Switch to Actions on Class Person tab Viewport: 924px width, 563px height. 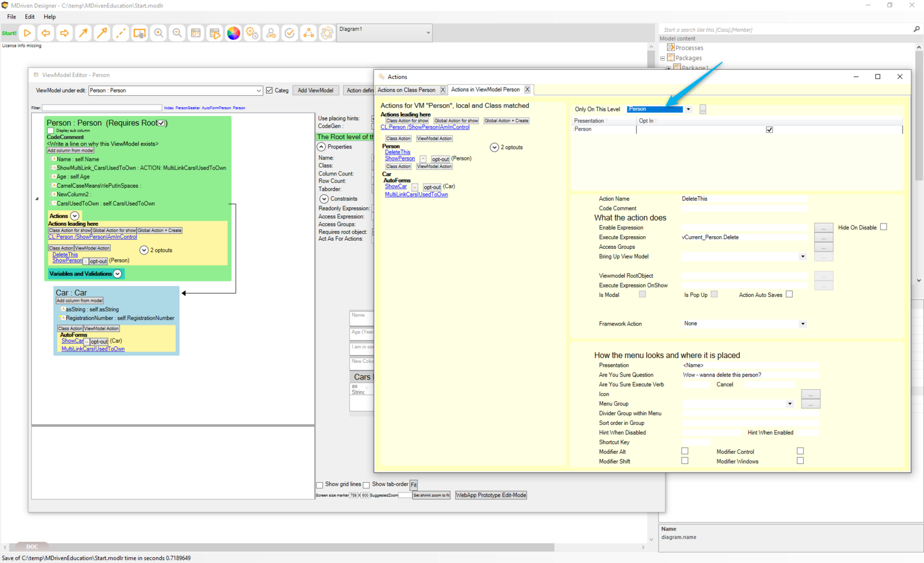point(407,90)
